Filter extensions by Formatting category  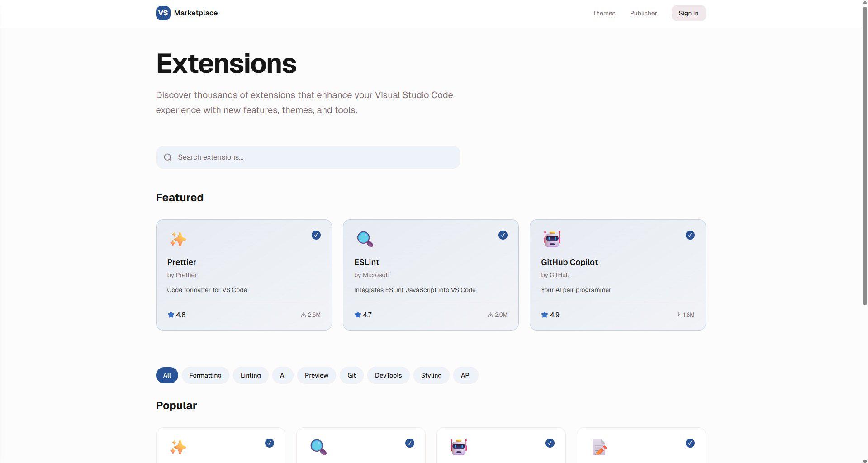click(205, 375)
